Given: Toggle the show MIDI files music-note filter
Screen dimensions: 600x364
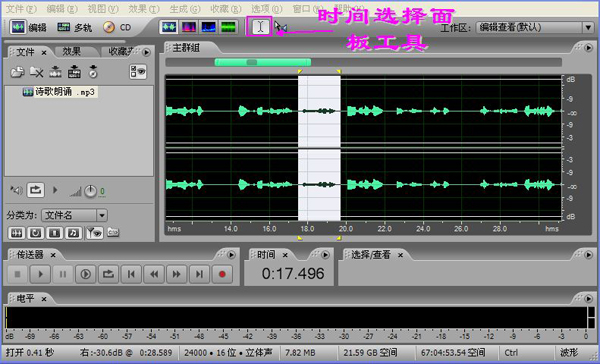Looking at the screenshot, I should pyautogui.click(x=73, y=232).
